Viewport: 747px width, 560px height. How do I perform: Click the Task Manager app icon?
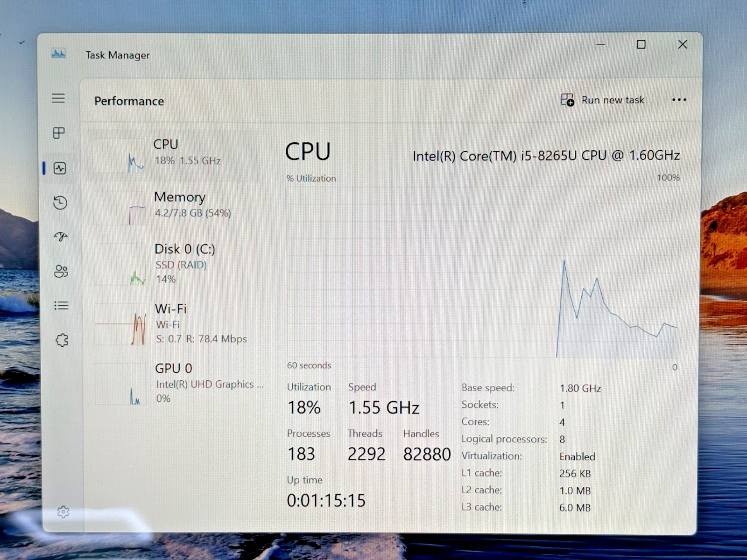pyautogui.click(x=58, y=54)
